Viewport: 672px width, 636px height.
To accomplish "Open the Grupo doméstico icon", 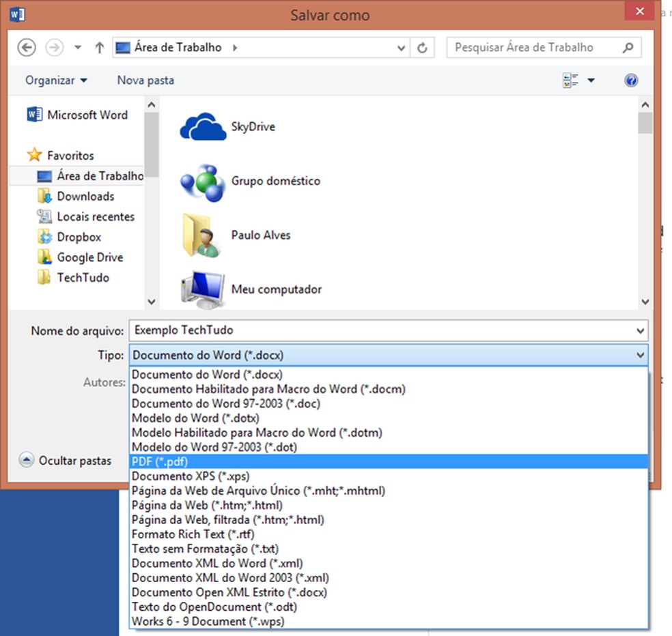I will (x=203, y=182).
